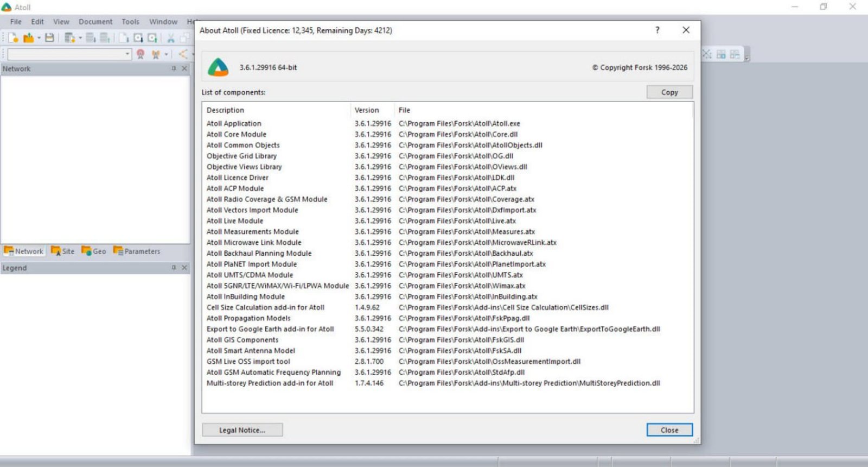Open the empty combo box dropdown in toolbar
This screenshot has width=868, height=467.
(127, 54)
